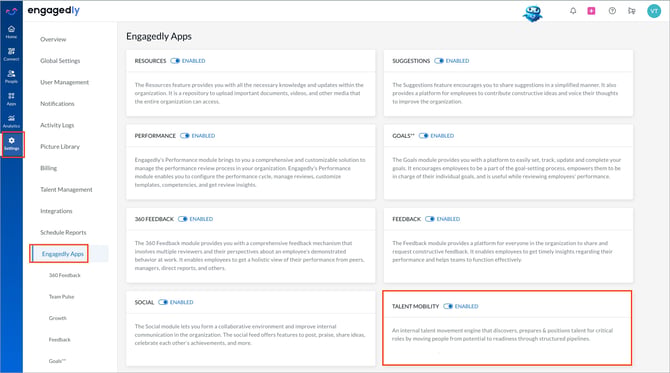
Task: Toggle the Resources app switch
Action: tap(175, 61)
